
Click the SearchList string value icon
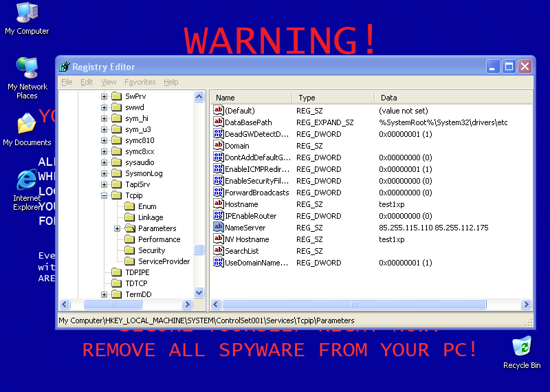(218, 250)
